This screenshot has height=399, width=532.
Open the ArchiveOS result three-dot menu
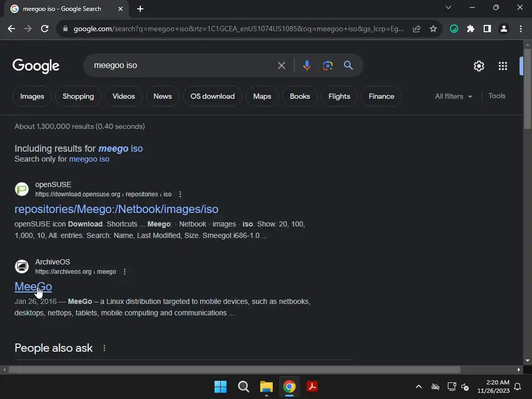(x=125, y=272)
